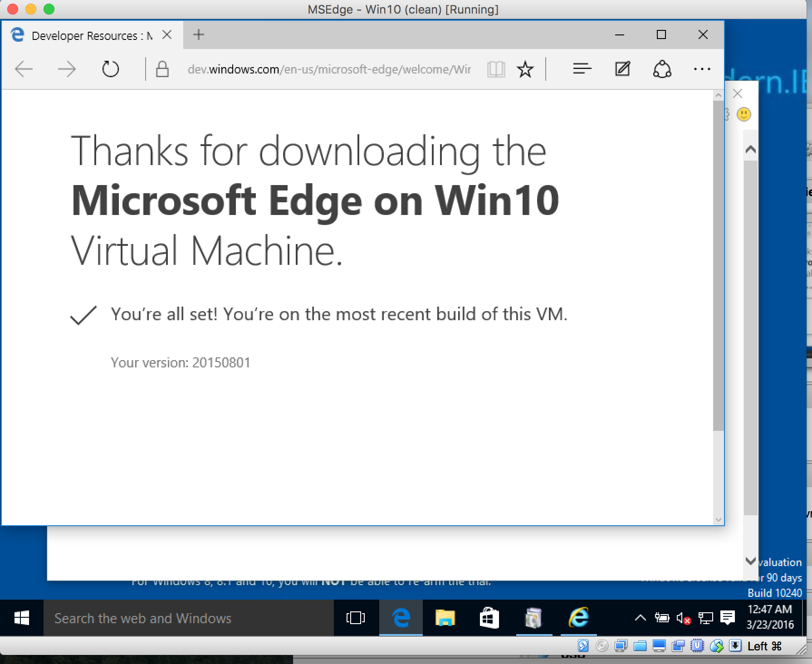Open the Windows Store from taskbar

coord(489,618)
